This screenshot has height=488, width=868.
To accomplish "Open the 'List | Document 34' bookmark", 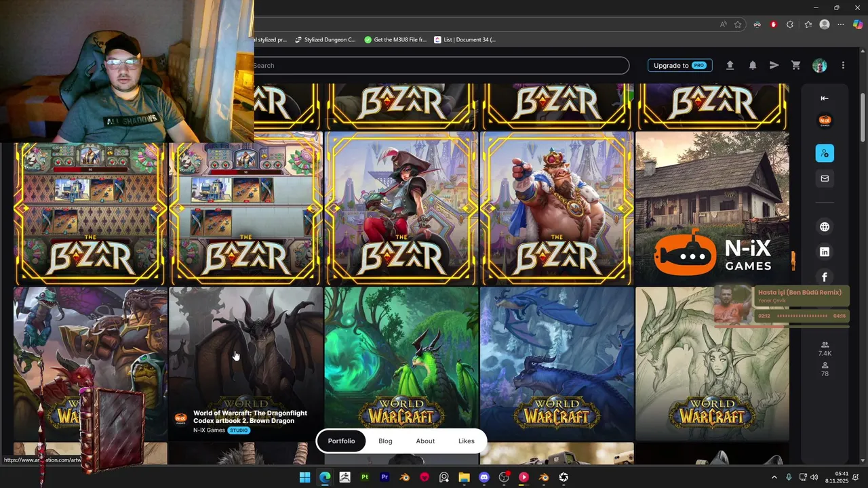I will [465, 40].
